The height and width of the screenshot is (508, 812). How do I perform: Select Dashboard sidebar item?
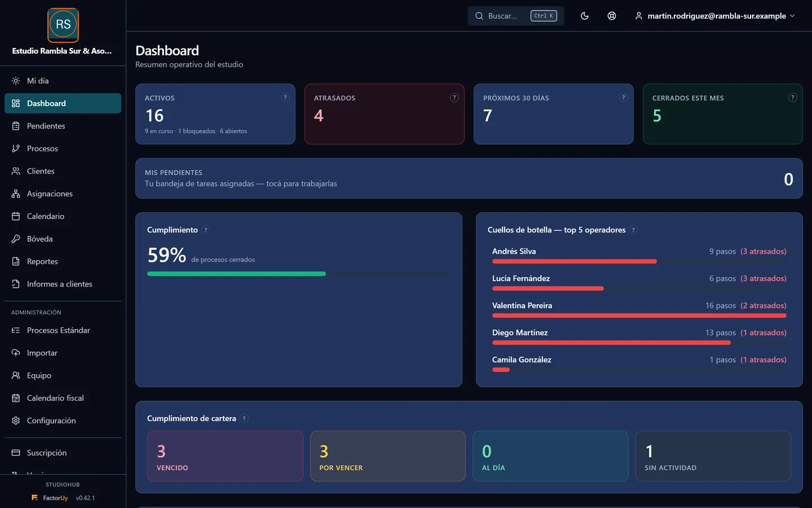(x=63, y=103)
